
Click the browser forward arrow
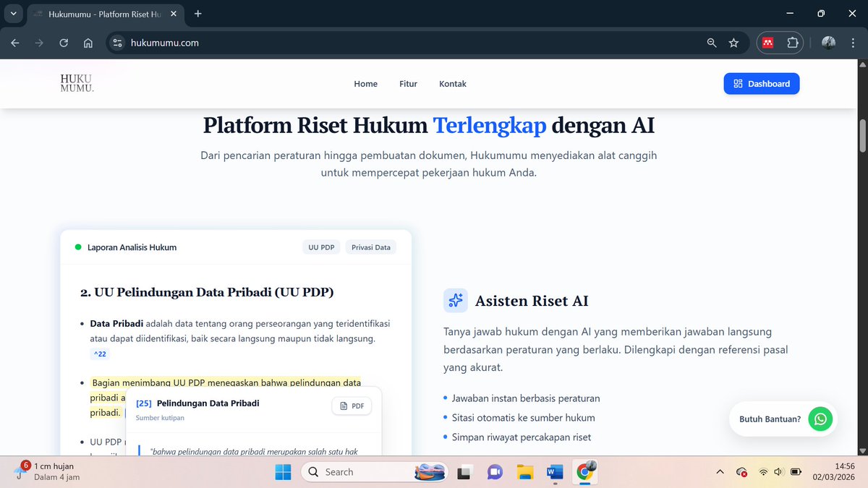(x=39, y=43)
